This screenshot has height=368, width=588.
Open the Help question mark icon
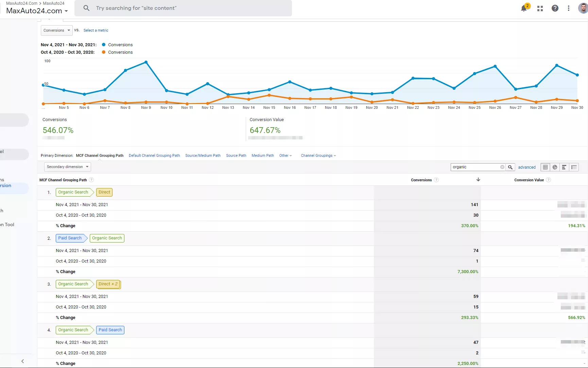point(555,8)
